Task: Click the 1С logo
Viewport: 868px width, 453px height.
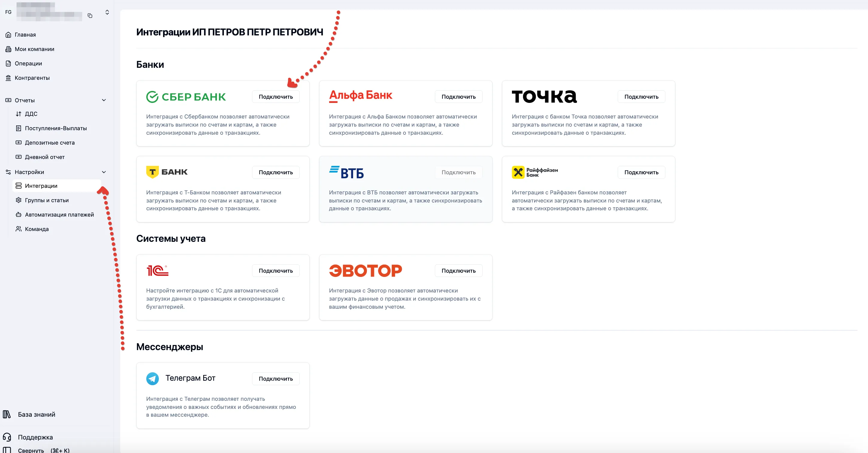Action: coord(157,271)
